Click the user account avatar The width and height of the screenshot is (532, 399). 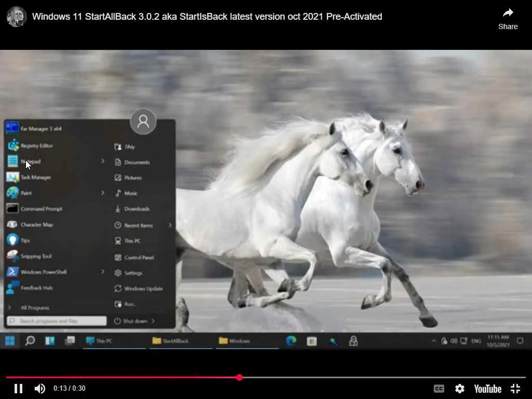point(143,121)
